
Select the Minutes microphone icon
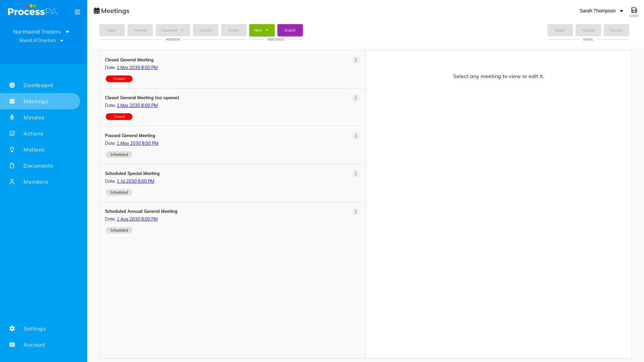coord(12,117)
